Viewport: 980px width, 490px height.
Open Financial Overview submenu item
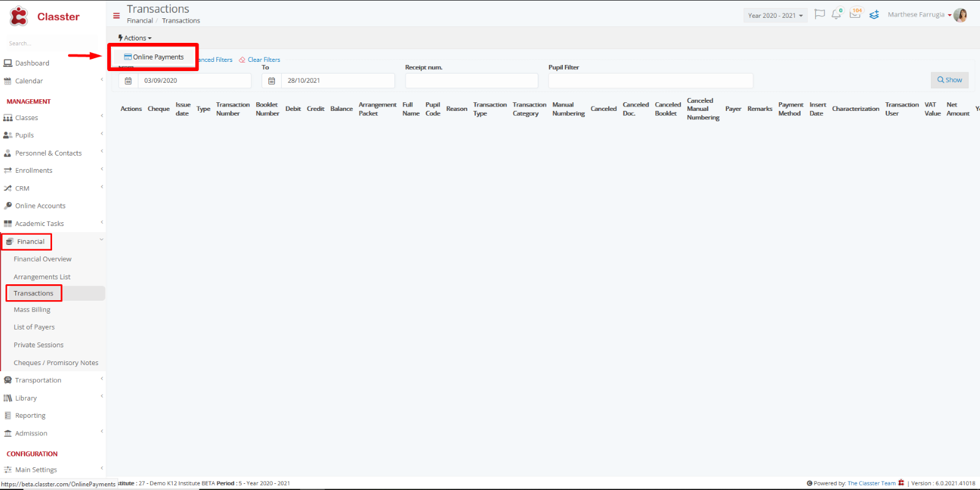click(x=42, y=259)
